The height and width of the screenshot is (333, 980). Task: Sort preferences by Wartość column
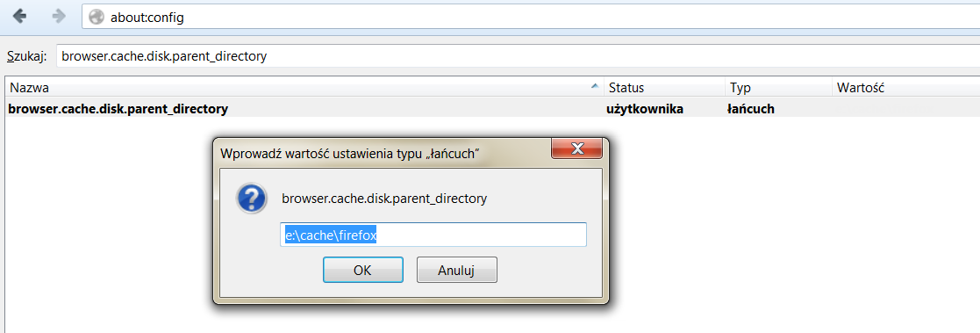point(906,88)
